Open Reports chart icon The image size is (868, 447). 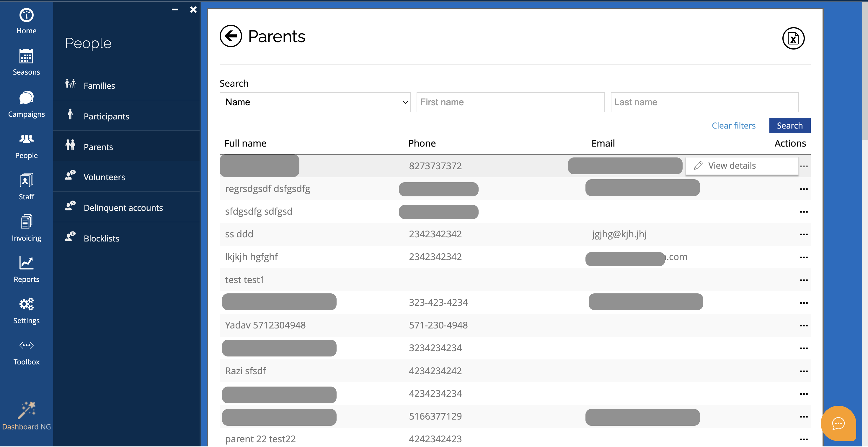pyautogui.click(x=26, y=263)
